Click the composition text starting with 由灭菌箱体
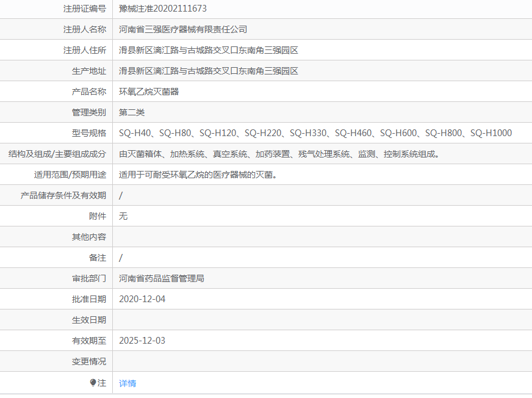This screenshot has height=398, width=532. 279,154
